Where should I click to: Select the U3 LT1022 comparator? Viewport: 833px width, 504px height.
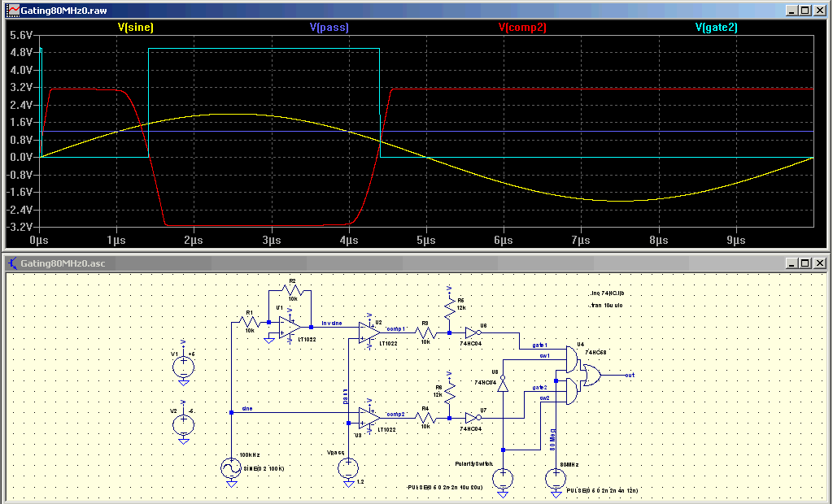point(369,418)
